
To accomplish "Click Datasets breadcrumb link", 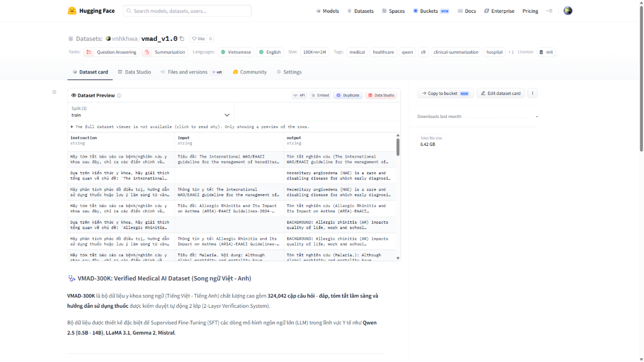I will pos(89,39).
